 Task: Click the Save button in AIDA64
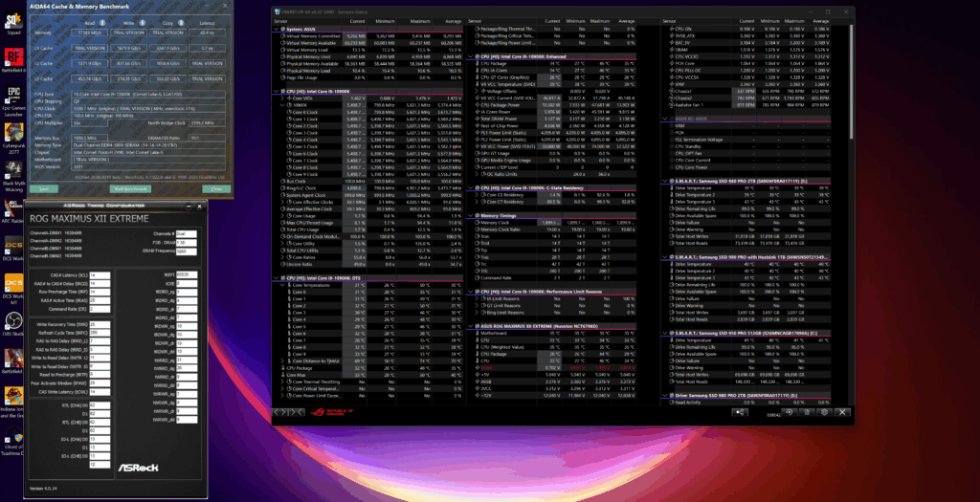coord(43,188)
